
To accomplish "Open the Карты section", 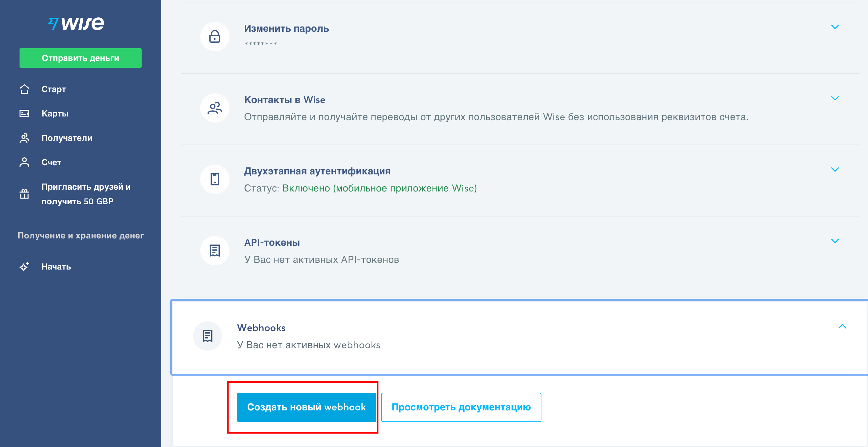I will coord(55,113).
